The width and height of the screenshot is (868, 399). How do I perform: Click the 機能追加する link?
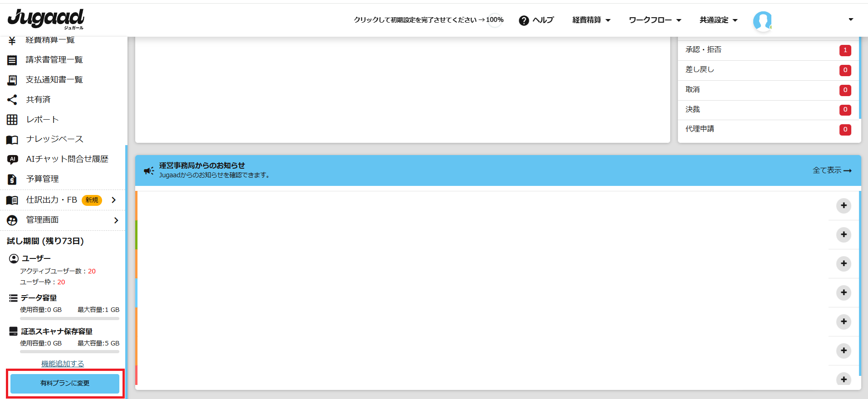click(x=63, y=364)
